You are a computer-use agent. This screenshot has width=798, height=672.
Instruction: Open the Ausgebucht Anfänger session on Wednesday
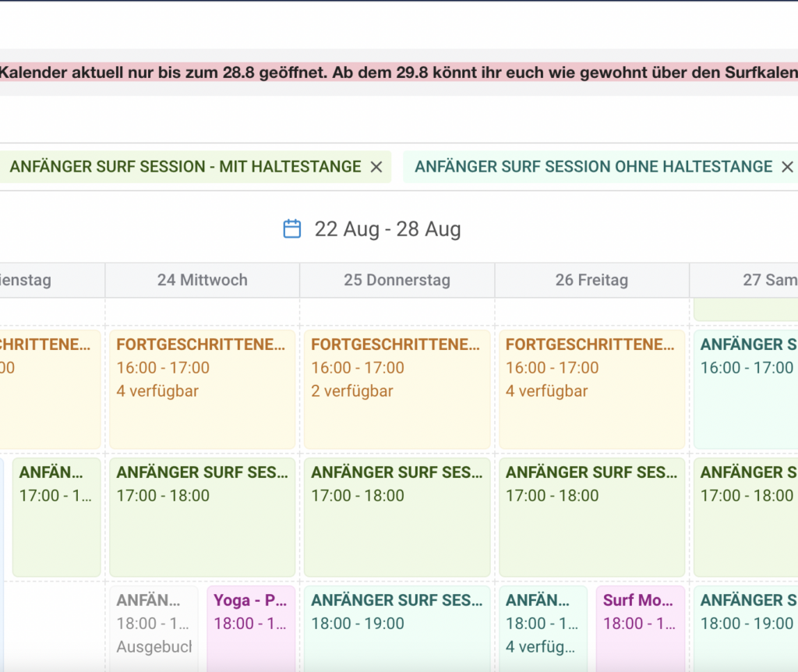tap(154, 628)
